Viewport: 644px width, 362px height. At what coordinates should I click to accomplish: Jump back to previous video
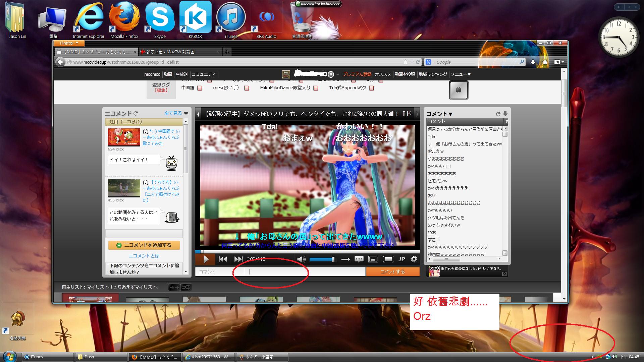click(x=223, y=259)
